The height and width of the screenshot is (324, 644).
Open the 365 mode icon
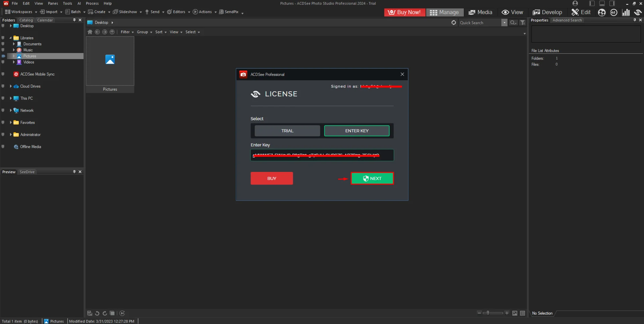(613, 12)
